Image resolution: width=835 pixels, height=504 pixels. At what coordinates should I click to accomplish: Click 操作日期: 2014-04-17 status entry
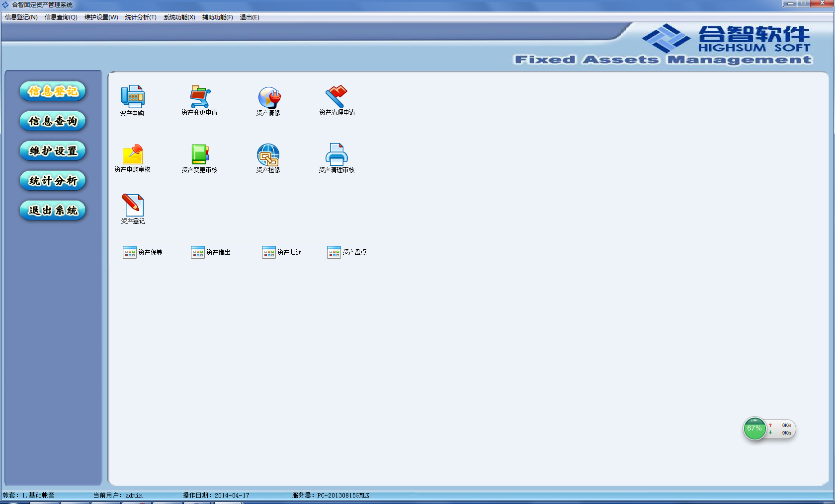pos(216,495)
